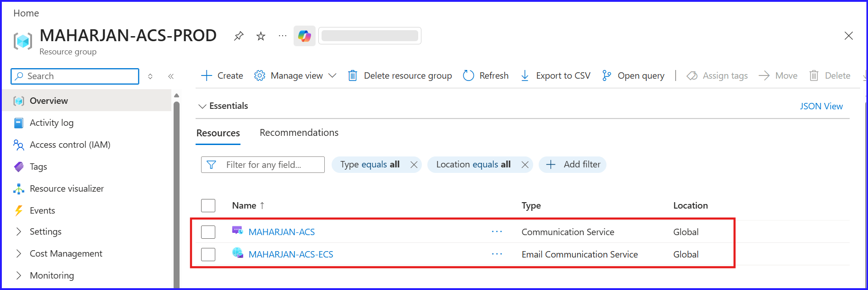The height and width of the screenshot is (290, 868).
Task: Click the Delete toolbar command
Action: (830, 75)
